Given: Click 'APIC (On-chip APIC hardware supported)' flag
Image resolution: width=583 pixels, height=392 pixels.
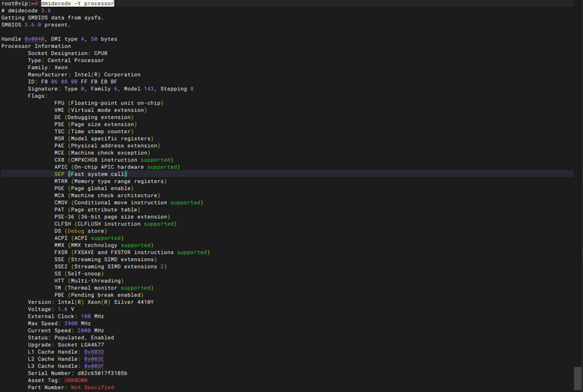Looking at the screenshot, I should (117, 167).
